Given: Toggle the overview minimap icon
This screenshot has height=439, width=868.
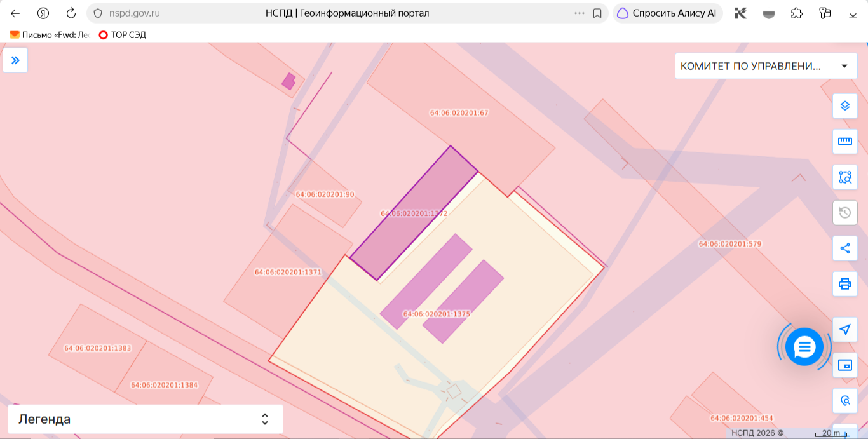Looking at the screenshot, I should click(845, 365).
